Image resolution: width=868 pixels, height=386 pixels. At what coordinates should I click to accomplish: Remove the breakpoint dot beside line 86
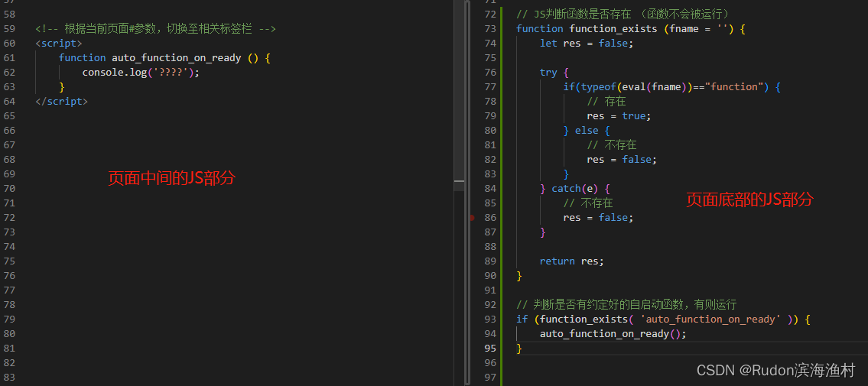click(x=472, y=218)
